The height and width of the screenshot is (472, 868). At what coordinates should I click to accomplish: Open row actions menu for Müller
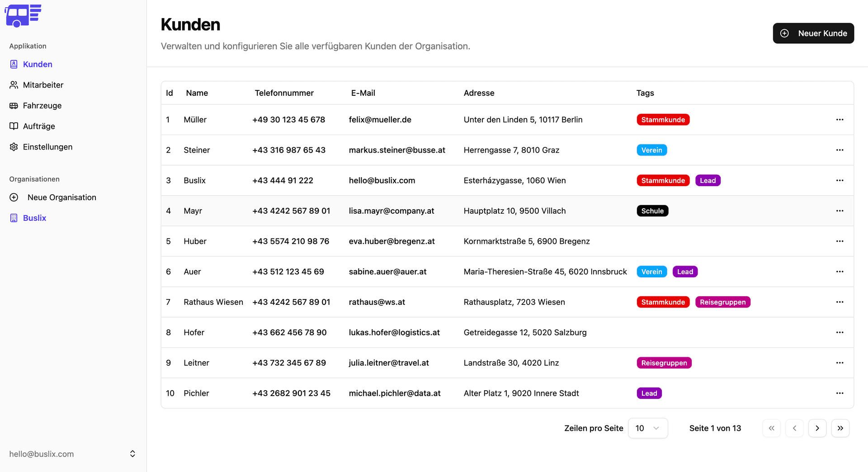(840, 120)
